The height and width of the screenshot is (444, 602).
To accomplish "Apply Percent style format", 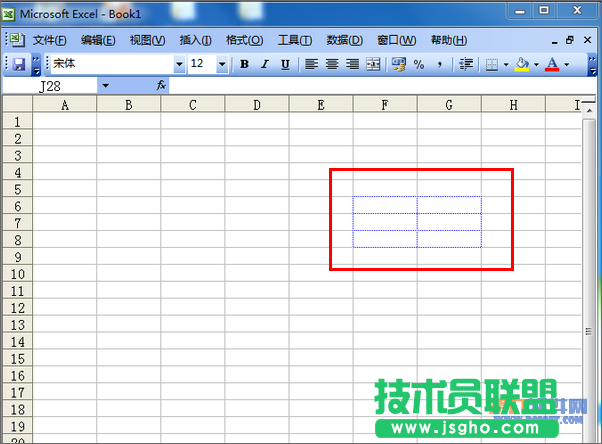I will click(419, 64).
